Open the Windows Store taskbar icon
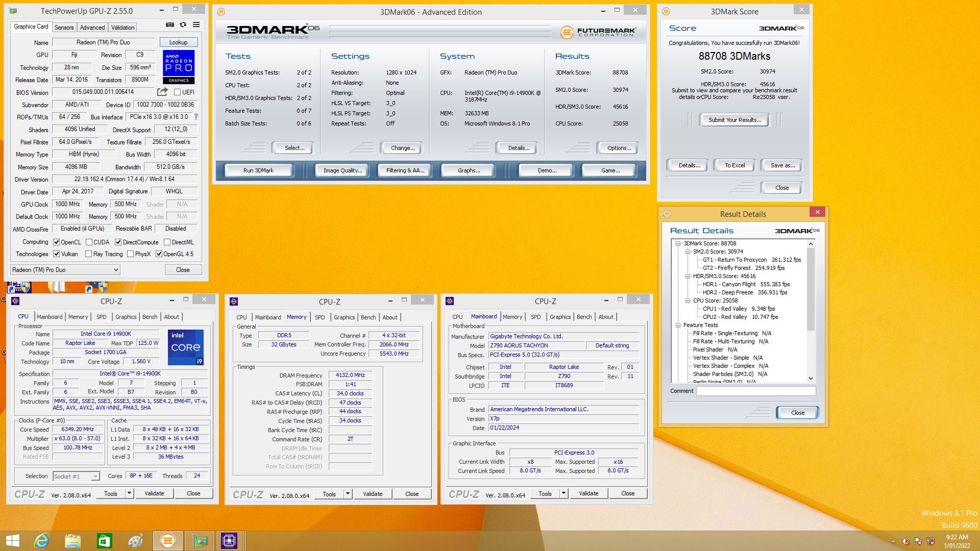The image size is (980, 551). (x=105, y=541)
